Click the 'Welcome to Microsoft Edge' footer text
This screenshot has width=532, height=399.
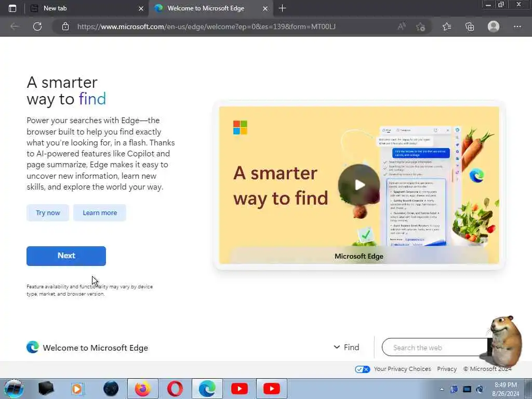(96, 348)
